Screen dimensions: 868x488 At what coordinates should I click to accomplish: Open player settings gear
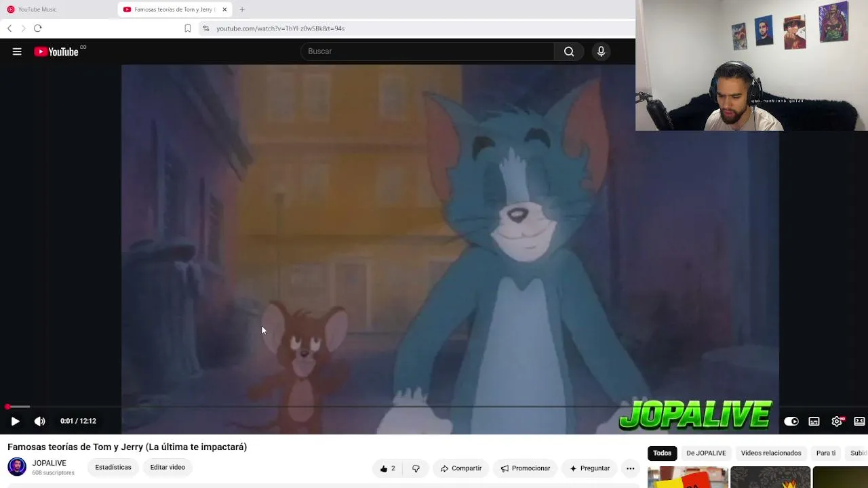(837, 422)
